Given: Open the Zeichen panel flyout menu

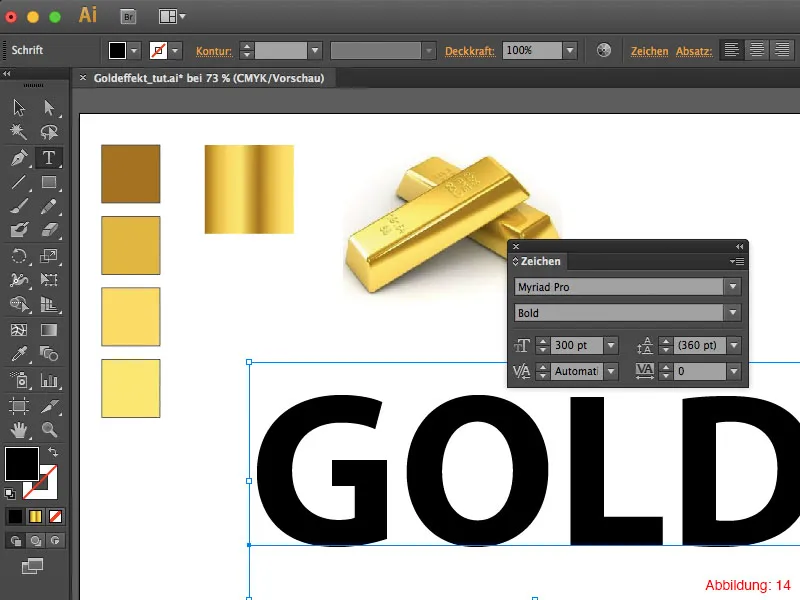Looking at the screenshot, I should pos(737,261).
